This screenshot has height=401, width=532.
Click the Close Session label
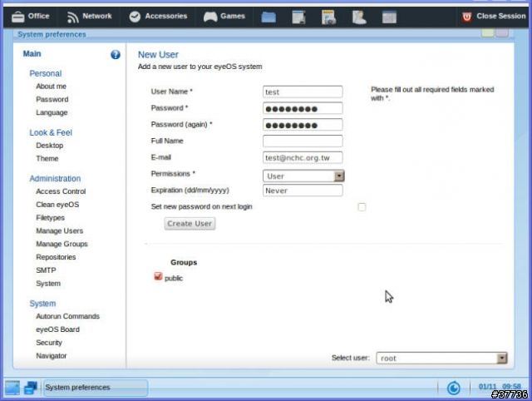click(500, 16)
